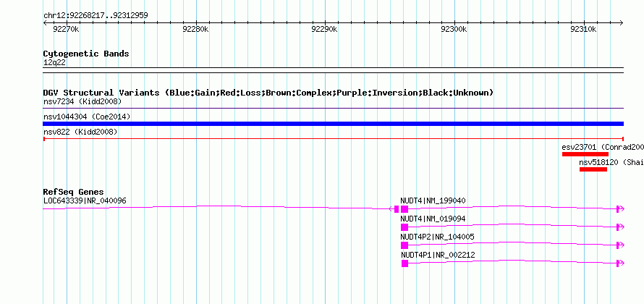This screenshot has width=644, height=304.
Task: Click the right arrowhead of the ruler
Action: (x=621, y=22)
